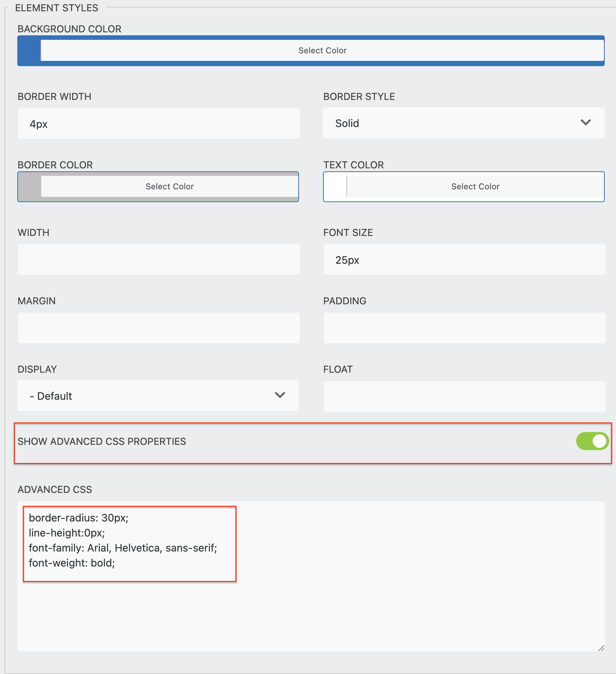Screen dimensions: 616x674
Task: Click the Advanced CSS textarea resize handle
Action: (x=601, y=648)
